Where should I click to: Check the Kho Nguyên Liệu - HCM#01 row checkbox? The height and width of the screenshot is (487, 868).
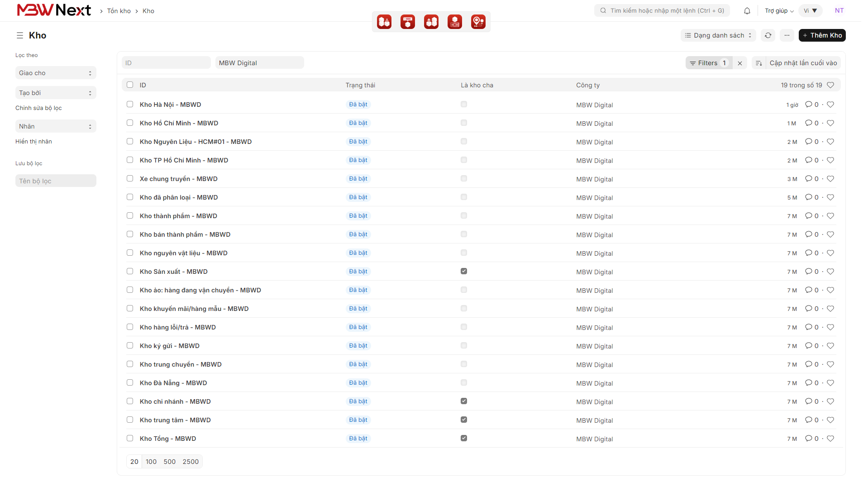pyautogui.click(x=130, y=141)
